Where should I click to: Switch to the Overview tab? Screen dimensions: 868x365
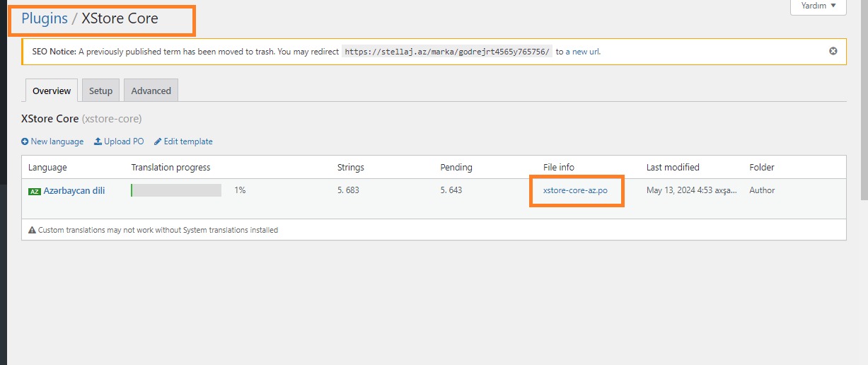(52, 91)
